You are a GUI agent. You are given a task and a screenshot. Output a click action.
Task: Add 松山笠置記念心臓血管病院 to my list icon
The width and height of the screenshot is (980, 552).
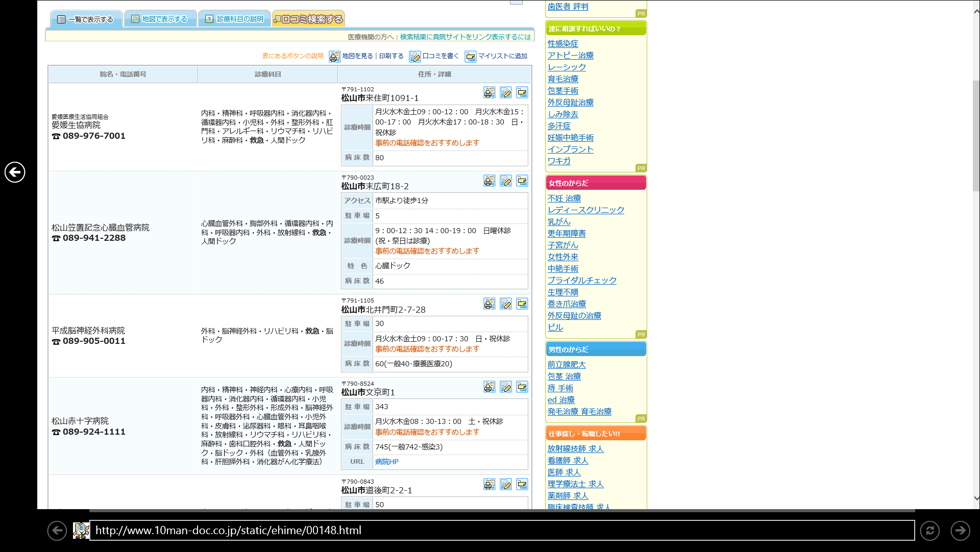click(x=522, y=181)
